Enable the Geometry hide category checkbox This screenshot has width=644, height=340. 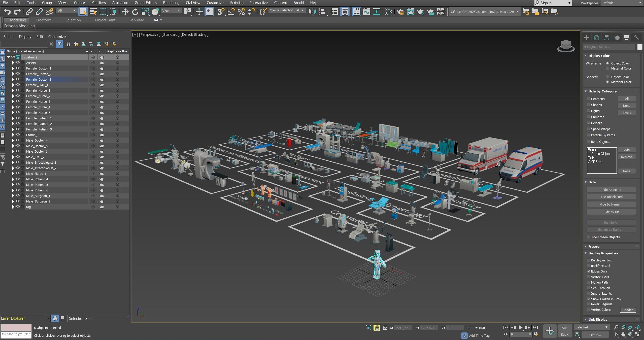pyautogui.click(x=589, y=99)
